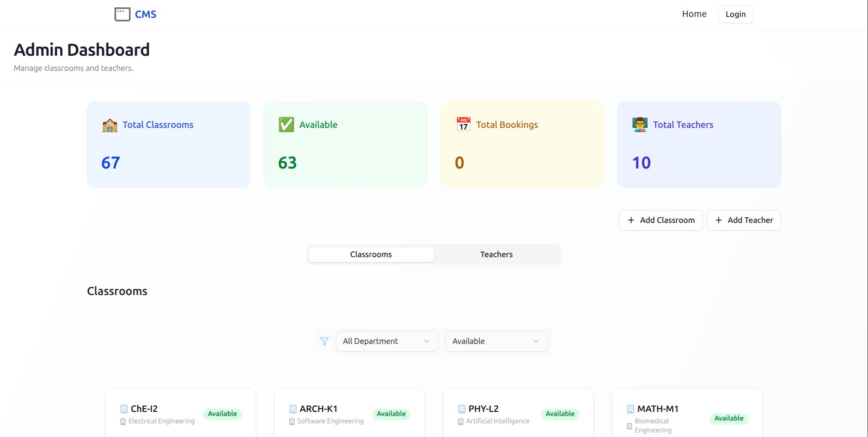868x437 pixels.
Task: Click the department icon beside Artificial Intelligence
Action: [x=460, y=421]
